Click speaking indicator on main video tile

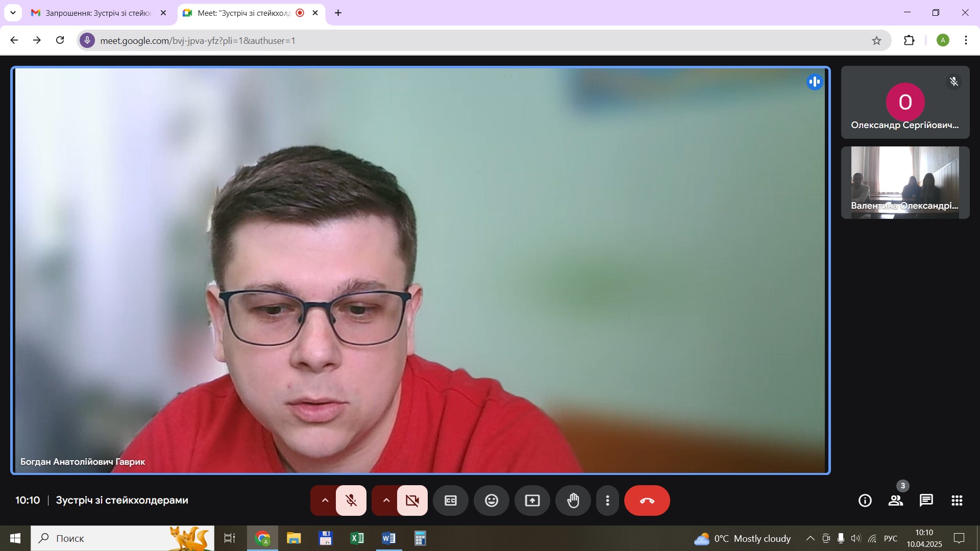pos(815,82)
